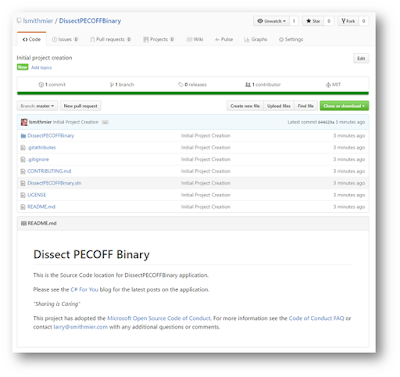
Task: Open Microsoft Open Source Code of Conduct link
Action: pos(159,318)
